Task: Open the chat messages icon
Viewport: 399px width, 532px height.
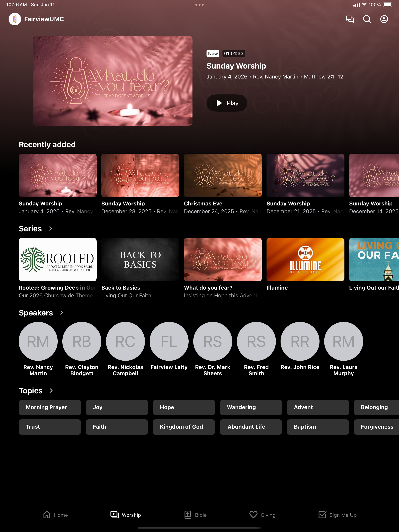Action: coord(350,19)
